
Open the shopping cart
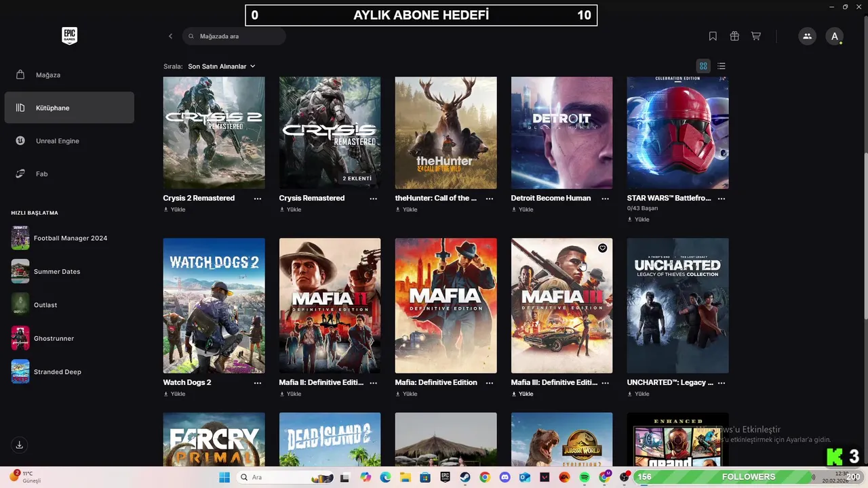756,36
